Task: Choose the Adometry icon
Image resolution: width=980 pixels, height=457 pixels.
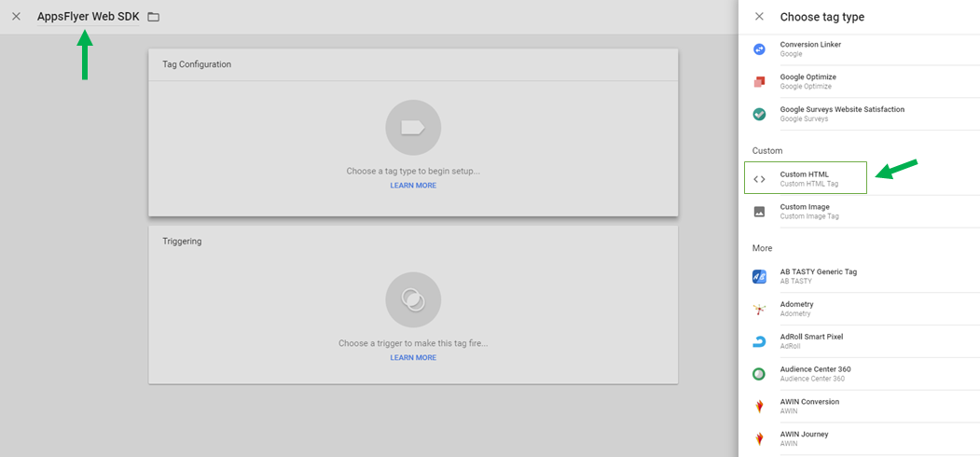Action: pos(759,309)
